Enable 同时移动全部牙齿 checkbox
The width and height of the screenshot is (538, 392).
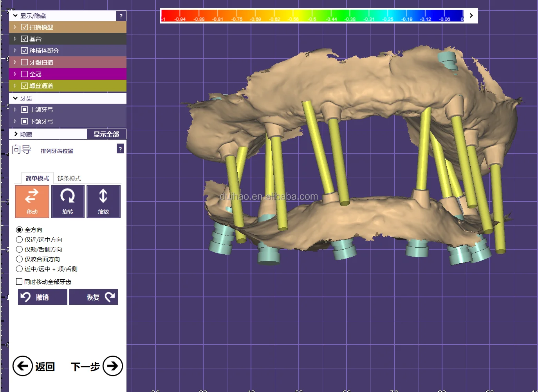(19, 281)
